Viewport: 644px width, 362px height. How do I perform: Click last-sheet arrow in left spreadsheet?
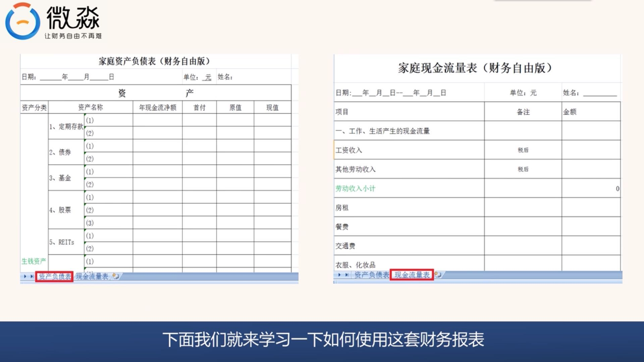[32, 276]
